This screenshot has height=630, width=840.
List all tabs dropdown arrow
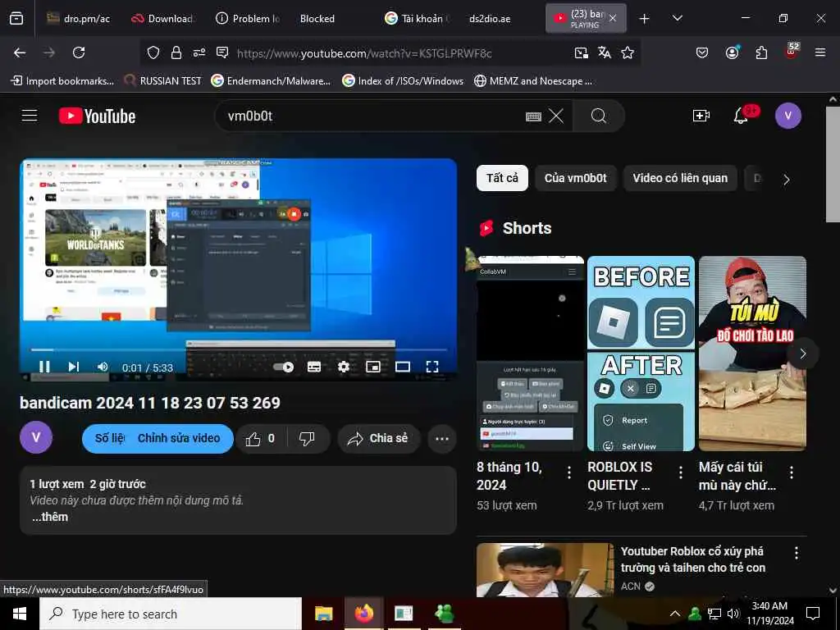tap(677, 19)
